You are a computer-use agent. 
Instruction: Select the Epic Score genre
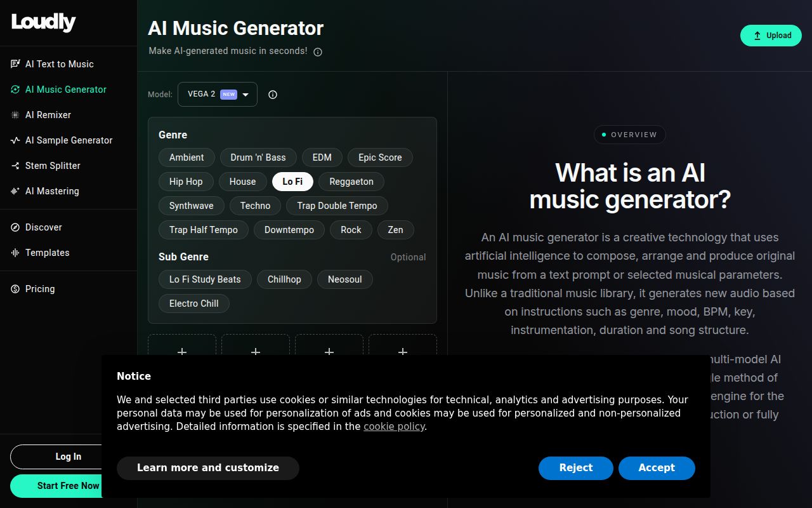[380, 157]
